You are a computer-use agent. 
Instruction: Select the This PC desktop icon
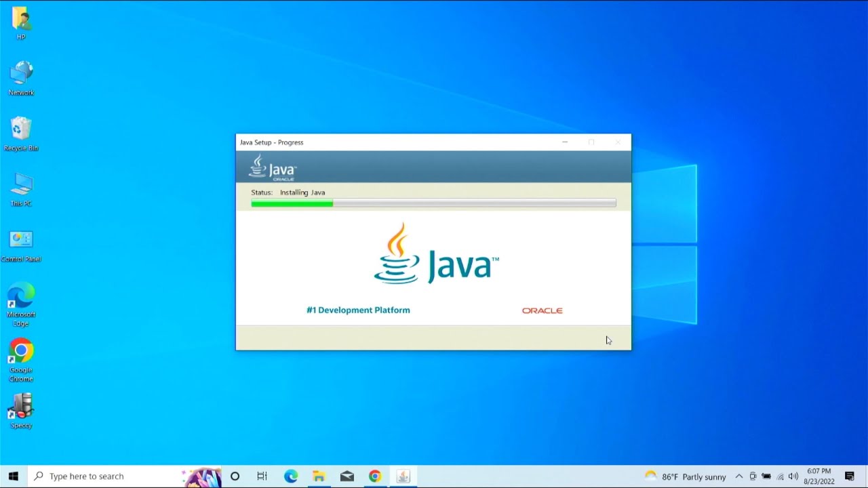[21, 190]
